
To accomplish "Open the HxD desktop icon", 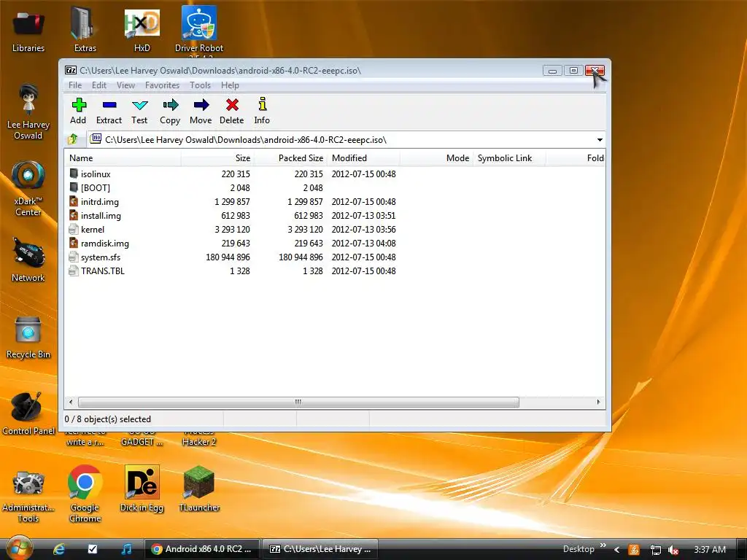I will click(x=142, y=29).
